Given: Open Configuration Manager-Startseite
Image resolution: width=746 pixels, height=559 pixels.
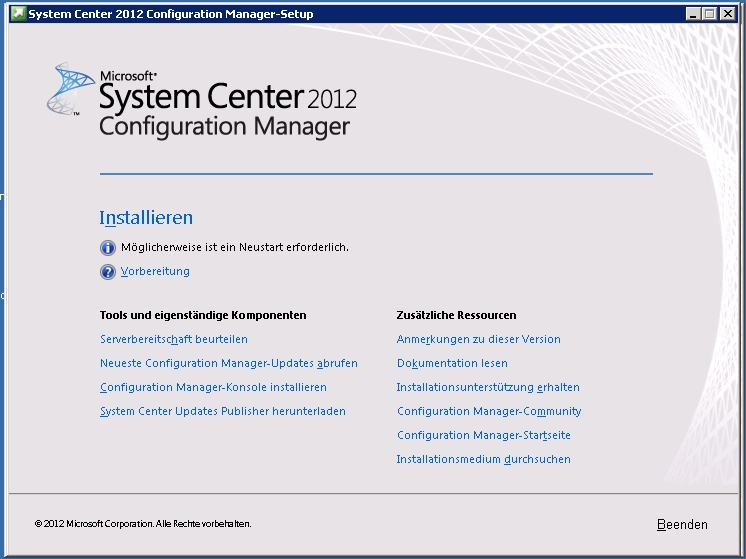Looking at the screenshot, I should 484,436.
